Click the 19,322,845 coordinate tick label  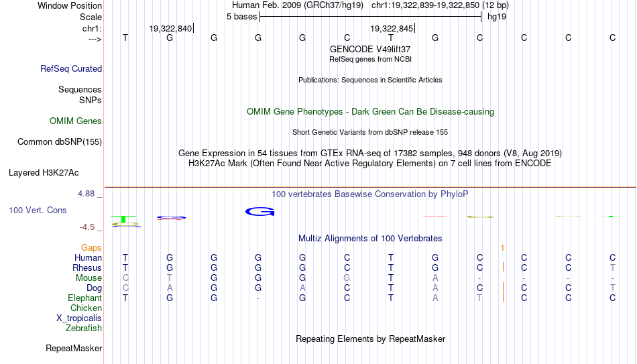click(392, 28)
